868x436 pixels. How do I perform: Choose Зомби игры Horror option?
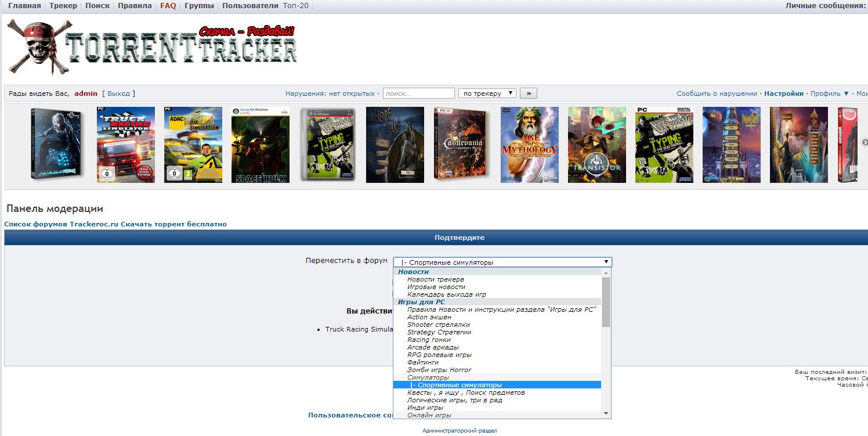click(x=439, y=370)
